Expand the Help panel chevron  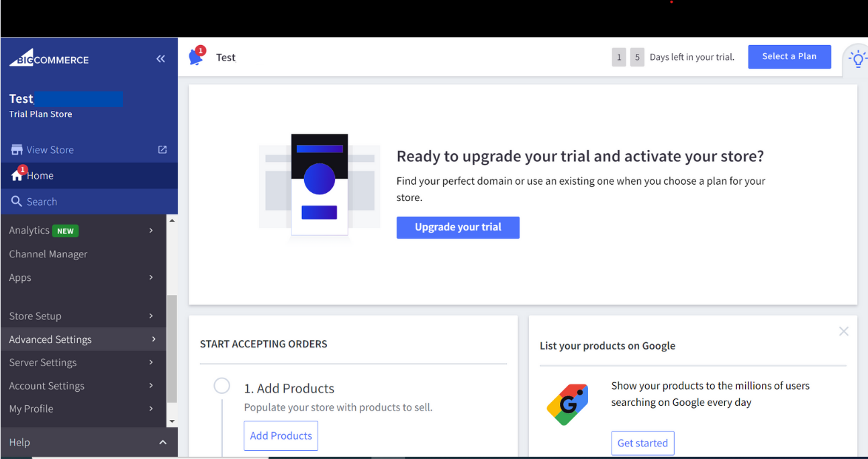point(162,442)
